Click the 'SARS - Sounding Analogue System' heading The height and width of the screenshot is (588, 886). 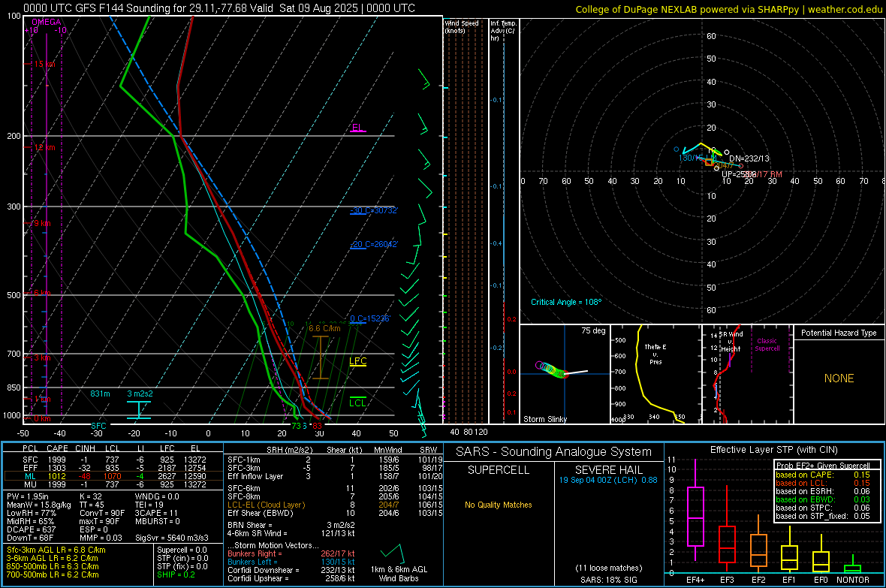point(554,452)
